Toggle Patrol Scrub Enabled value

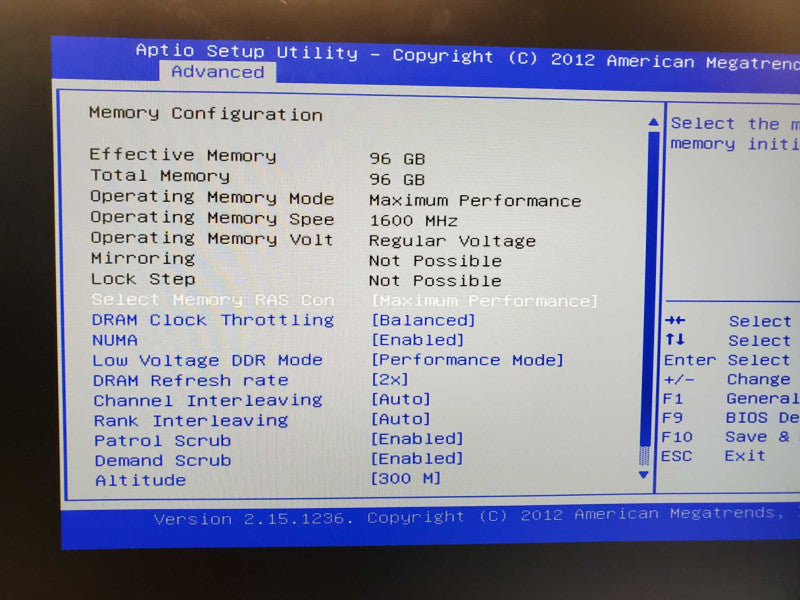(x=417, y=439)
